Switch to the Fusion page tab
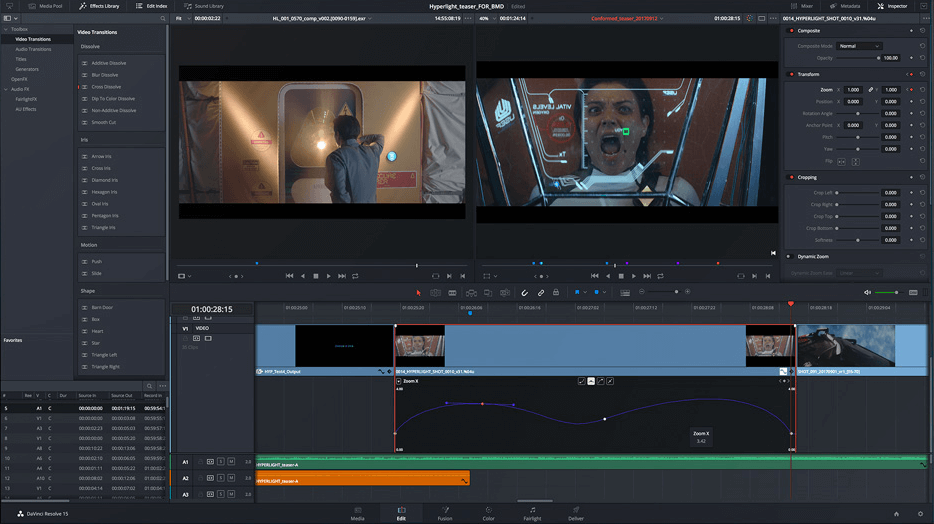This screenshot has height=524, width=934. [445, 512]
